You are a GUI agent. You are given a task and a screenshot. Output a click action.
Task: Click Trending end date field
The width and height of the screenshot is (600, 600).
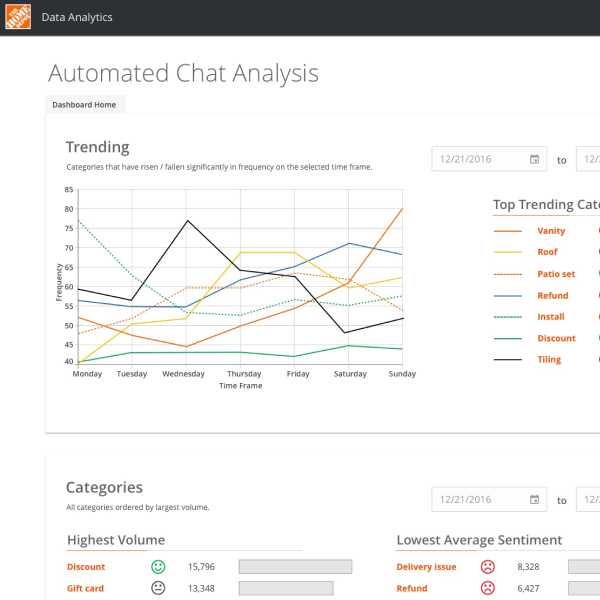588,159
